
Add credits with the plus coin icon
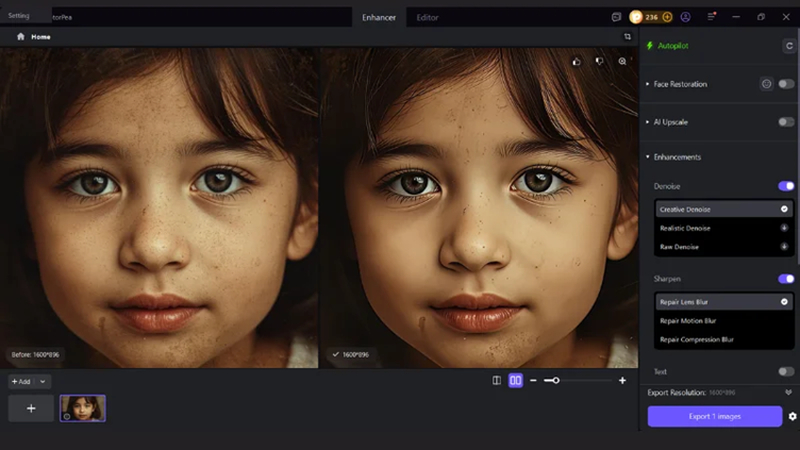[x=667, y=17]
